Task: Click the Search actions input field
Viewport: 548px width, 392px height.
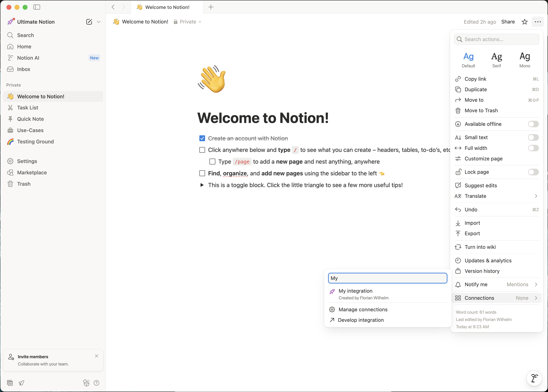Action: [x=497, y=39]
